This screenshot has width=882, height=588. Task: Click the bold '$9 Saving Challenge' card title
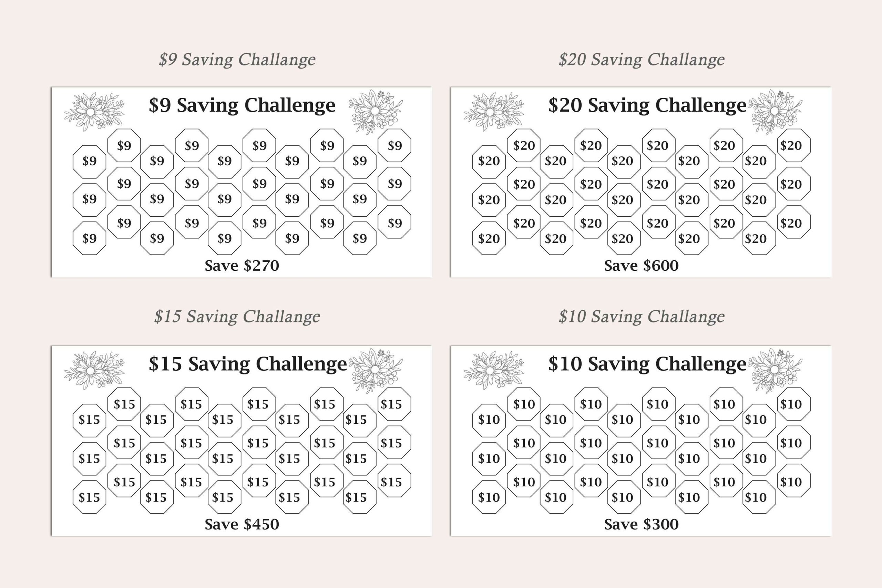point(242,105)
